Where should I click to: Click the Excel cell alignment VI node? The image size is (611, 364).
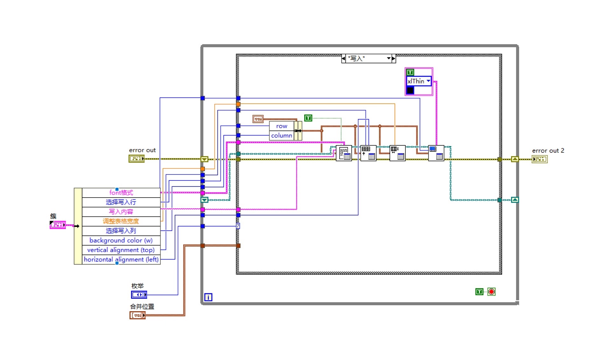click(x=368, y=153)
